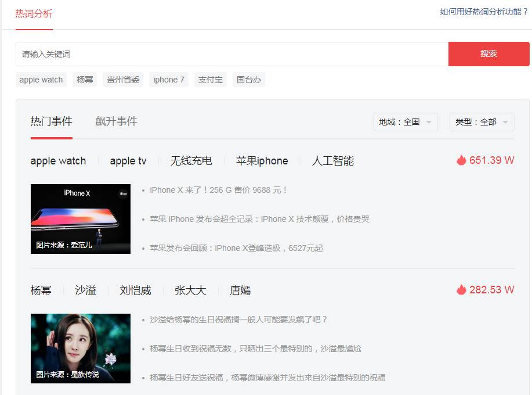Open the 如何用好热词分析功能 help link
532x395 pixels.
tap(484, 12)
